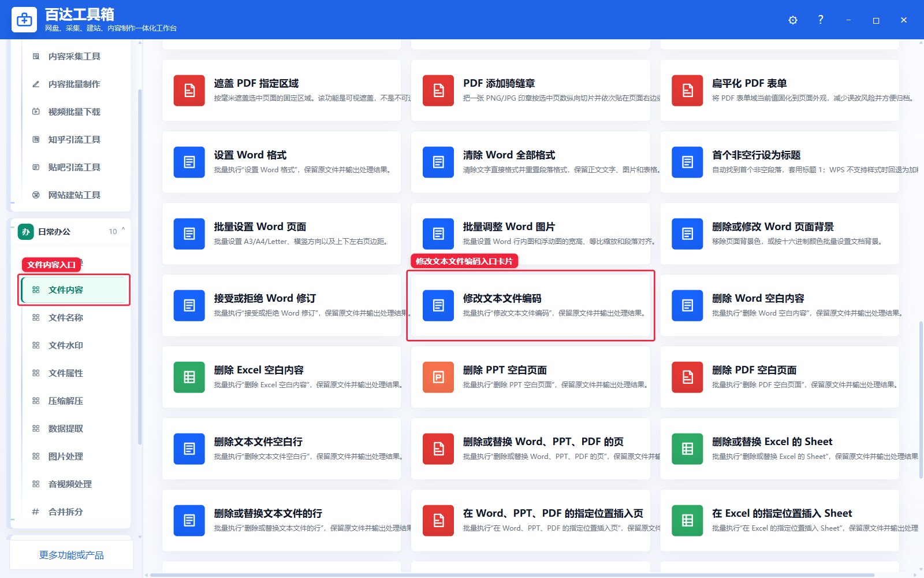Collapse the 日常办公 section chevron

pyautogui.click(x=123, y=230)
